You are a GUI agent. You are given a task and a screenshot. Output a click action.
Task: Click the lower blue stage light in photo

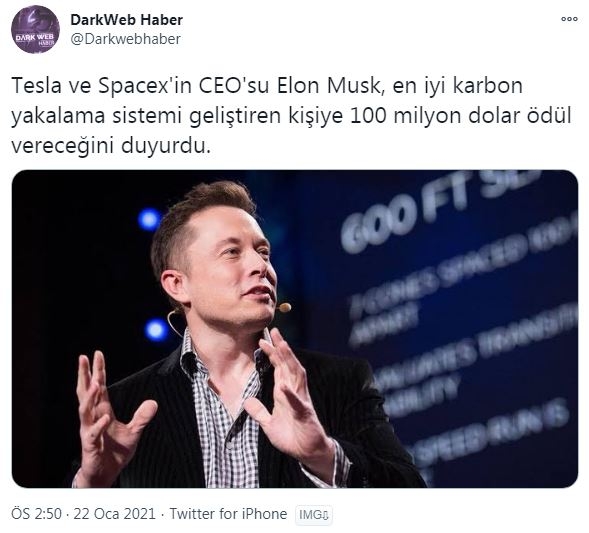click(157, 330)
